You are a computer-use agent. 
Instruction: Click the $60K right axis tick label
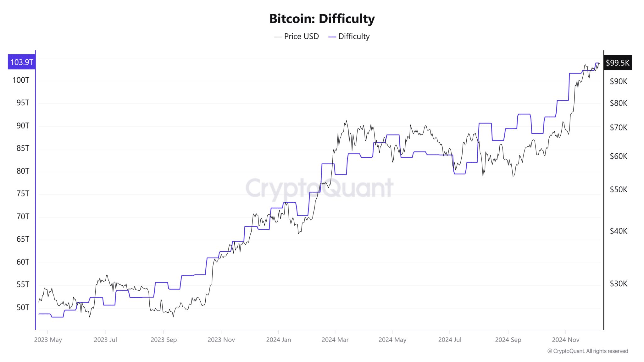coord(619,156)
